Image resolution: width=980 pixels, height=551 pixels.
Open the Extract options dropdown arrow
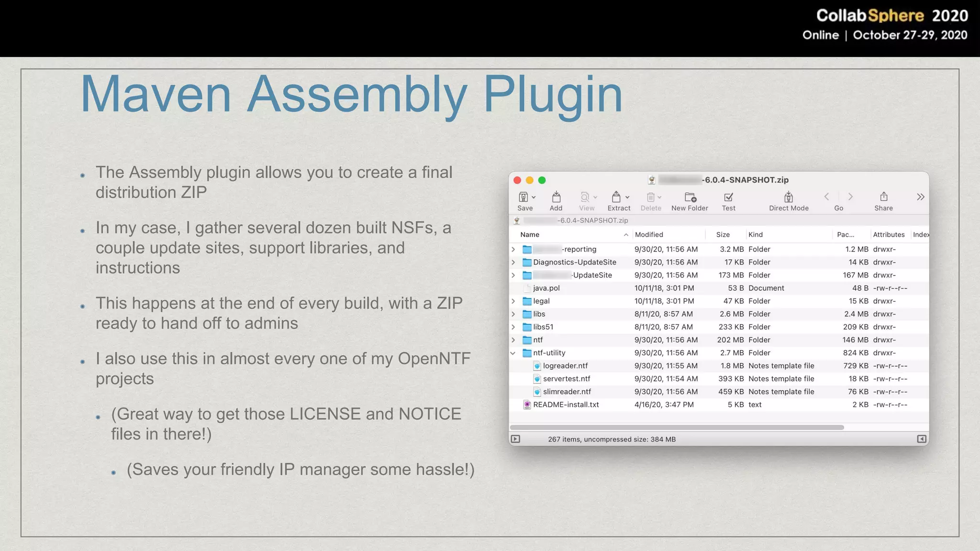click(627, 198)
